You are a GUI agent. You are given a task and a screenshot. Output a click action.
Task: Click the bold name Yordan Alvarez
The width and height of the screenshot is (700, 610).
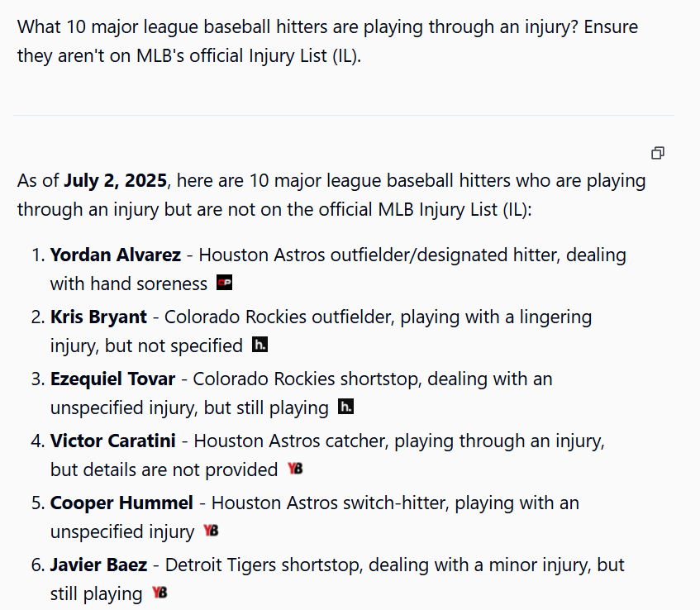click(x=115, y=255)
